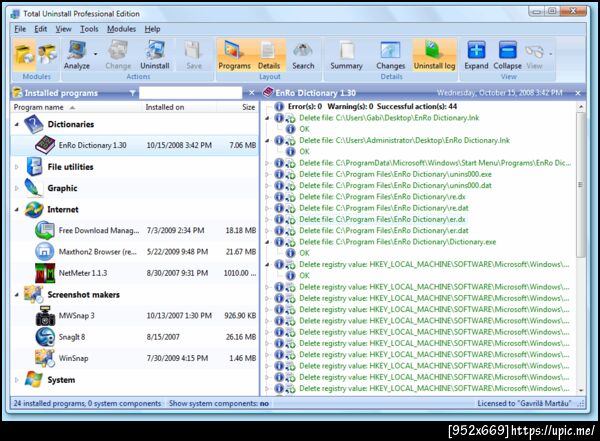Viewport: 600px width, 441px height.
Task: Select the unins000.dat delete file row
Action: [395, 186]
